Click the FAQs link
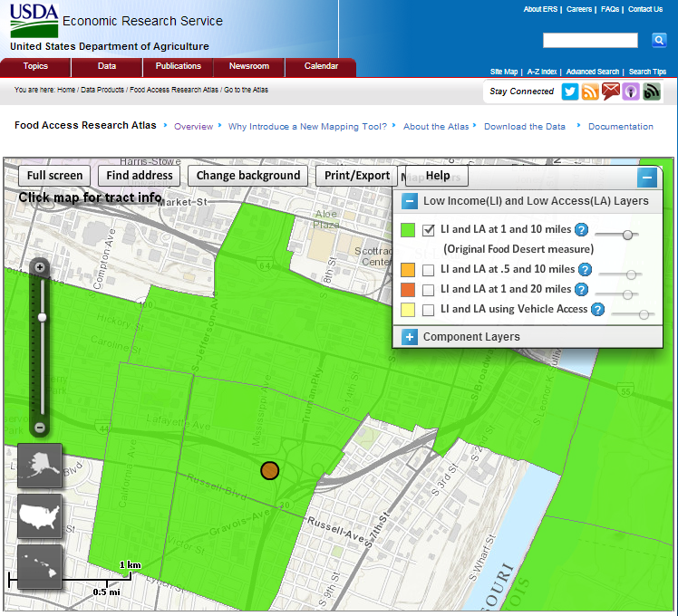This screenshot has height=616, width=678. tap(610, 9)
